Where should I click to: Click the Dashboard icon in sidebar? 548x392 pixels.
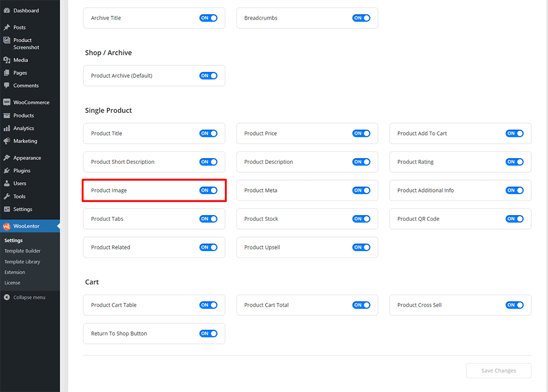7,10
